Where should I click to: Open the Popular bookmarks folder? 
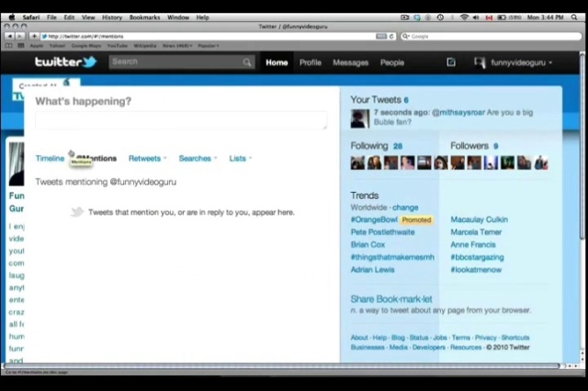point(209,46)
